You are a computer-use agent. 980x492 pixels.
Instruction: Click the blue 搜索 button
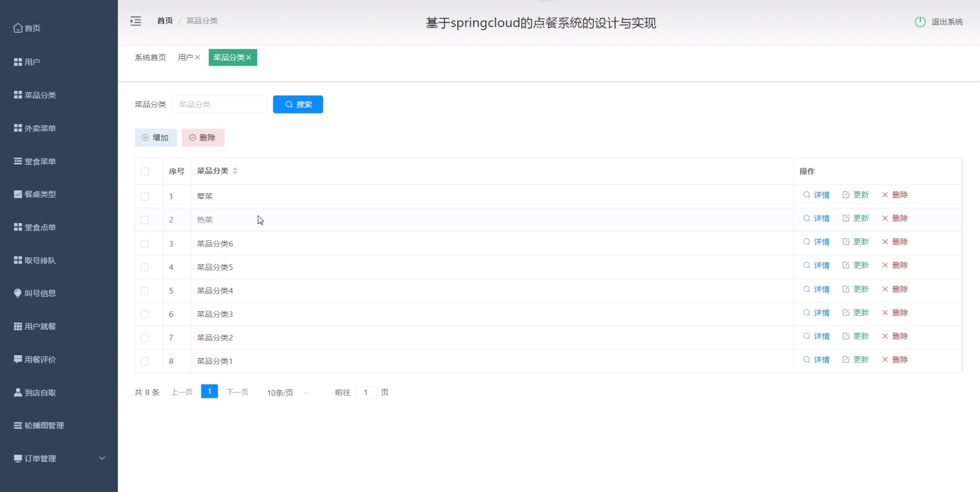click(x=298, y=104)
